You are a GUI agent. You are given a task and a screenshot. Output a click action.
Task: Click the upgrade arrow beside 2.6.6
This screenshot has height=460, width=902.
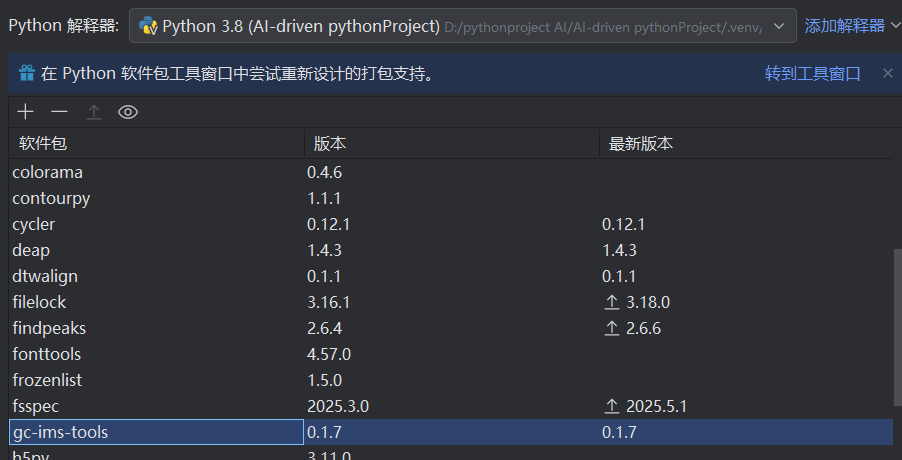pyautogui.click(x=611, y=328)
